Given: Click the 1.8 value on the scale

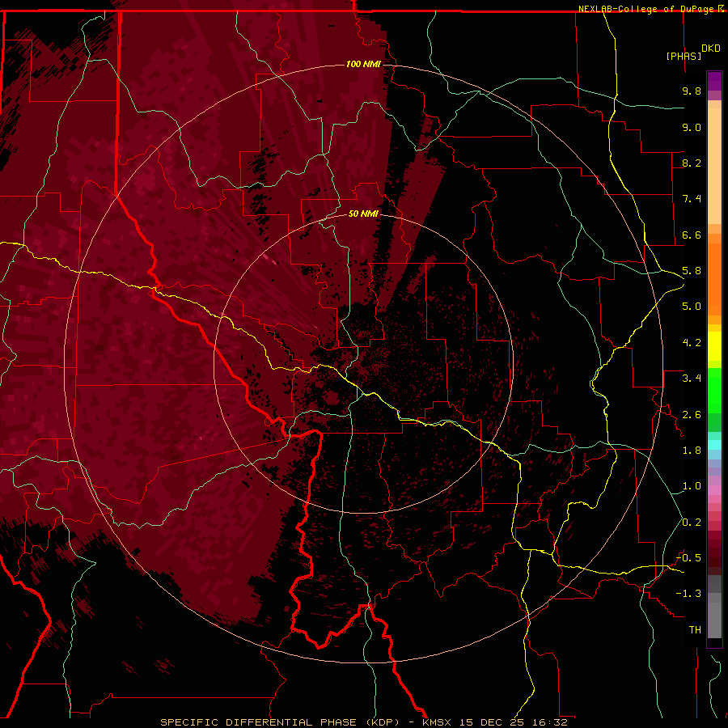Looking at the screenshot, I should 692,451.
